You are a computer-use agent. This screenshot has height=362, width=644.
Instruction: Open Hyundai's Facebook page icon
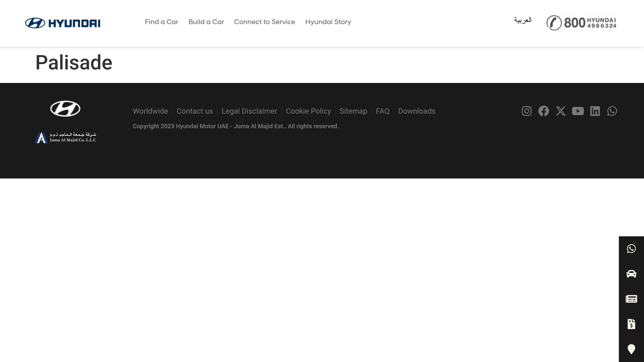point(544,111)
